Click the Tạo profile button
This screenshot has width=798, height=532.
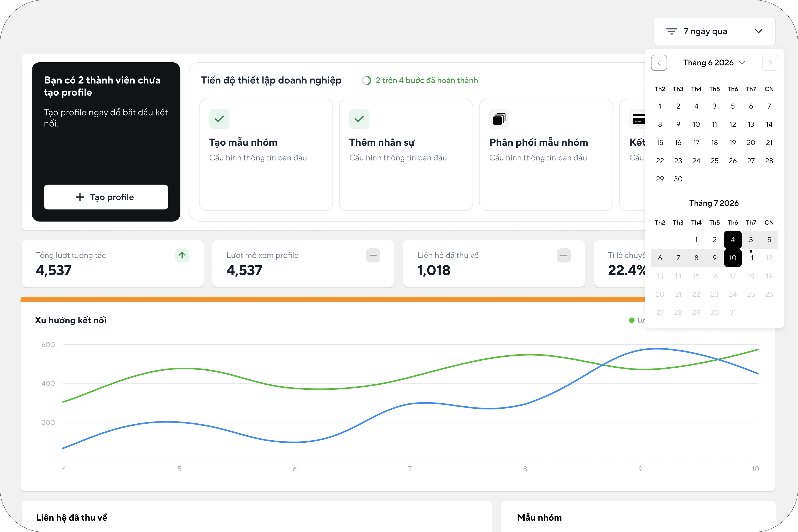pos(106,197)
